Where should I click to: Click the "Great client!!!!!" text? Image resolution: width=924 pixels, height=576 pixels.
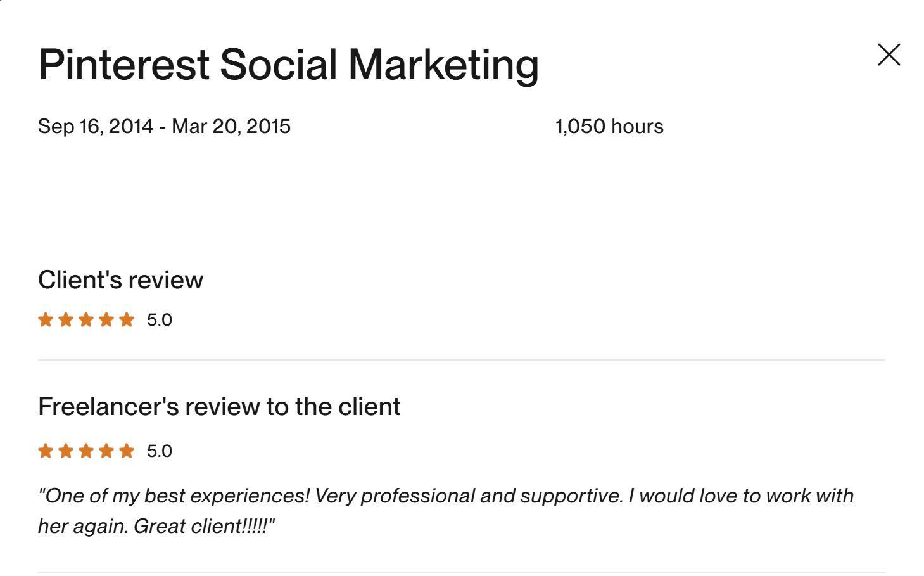[x=204, y=527]
